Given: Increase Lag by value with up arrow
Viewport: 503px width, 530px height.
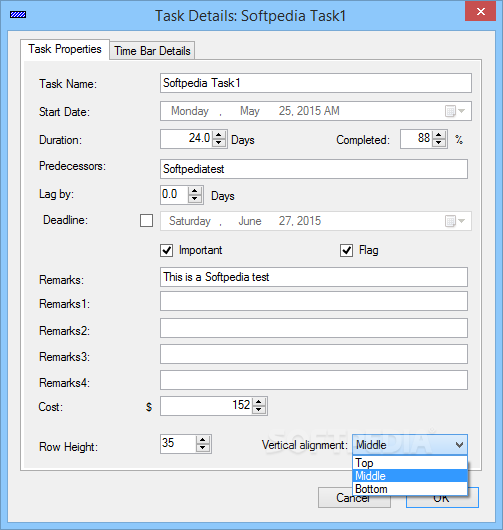Looking at the screenshot, I should click(x=195, y=191).
